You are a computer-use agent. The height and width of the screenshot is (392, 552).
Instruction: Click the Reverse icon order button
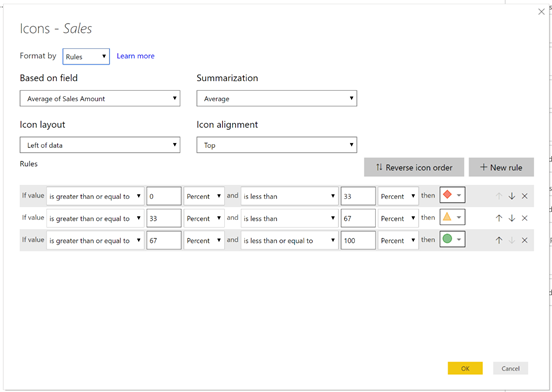tap(414, 167)
